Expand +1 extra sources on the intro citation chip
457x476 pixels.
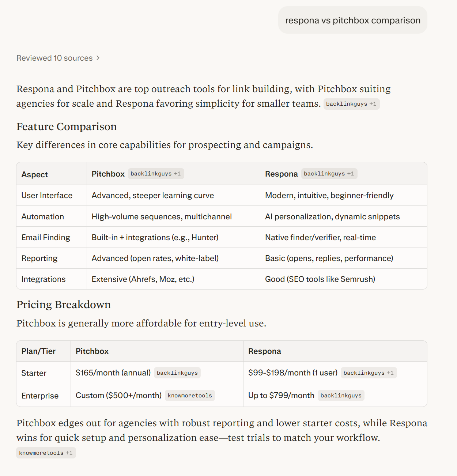tap(374, 104)
